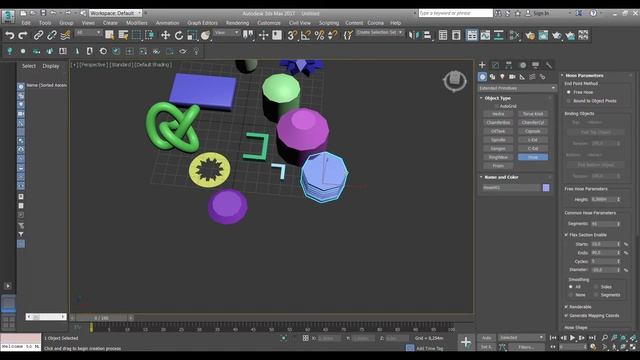Open the Customize menu
640x360 pixels.
[269, 23]
